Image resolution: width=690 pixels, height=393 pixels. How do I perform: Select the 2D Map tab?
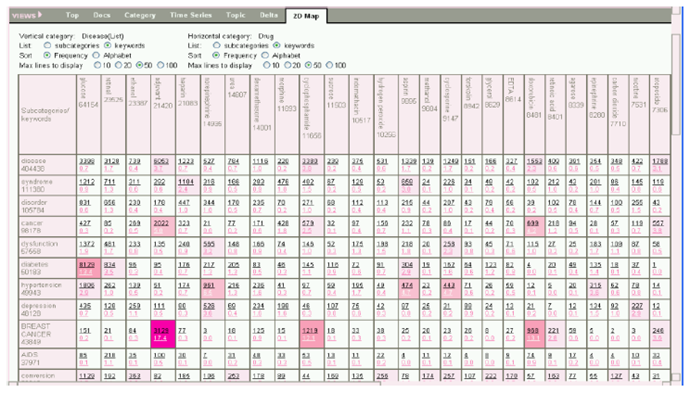pyautogui.click(x=306, y=16)
